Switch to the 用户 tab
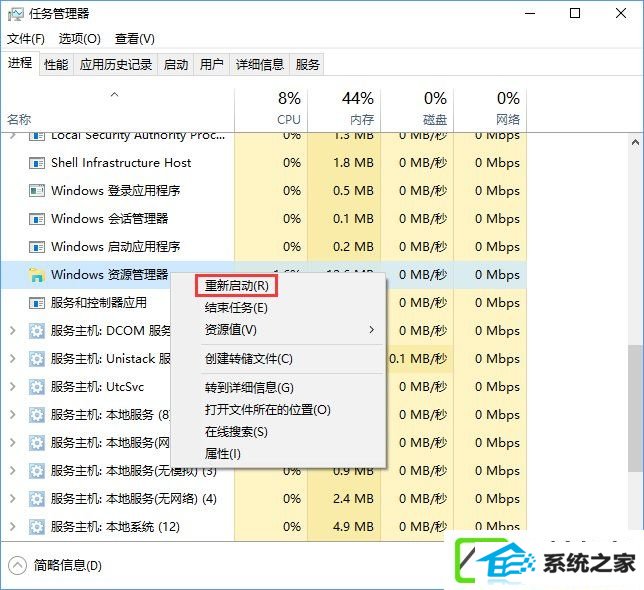This screenshot has width=644, height=590. tap(212, 64)
